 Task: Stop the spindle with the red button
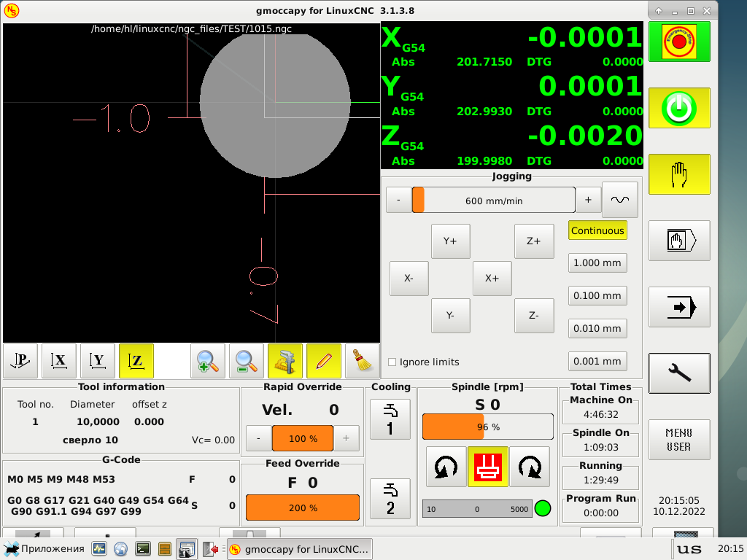click(x=487, y=467)
